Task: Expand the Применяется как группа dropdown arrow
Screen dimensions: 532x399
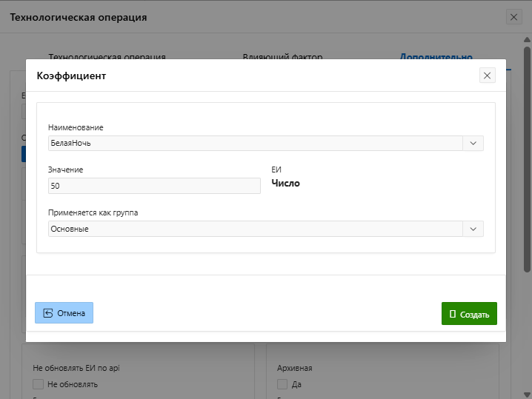Action: tap(473, 229)
